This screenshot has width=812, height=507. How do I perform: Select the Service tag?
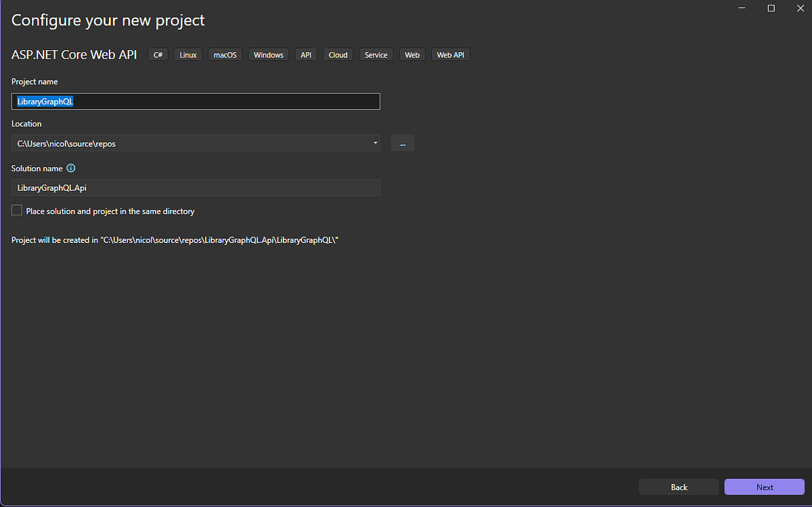click(376, 54)
